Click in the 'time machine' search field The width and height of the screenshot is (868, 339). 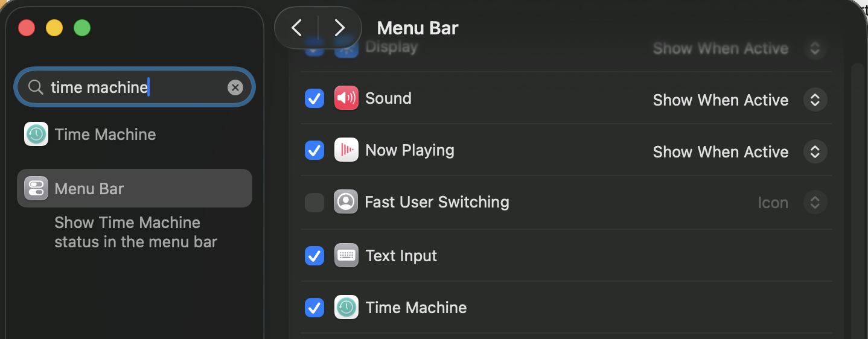click(135, 87)
